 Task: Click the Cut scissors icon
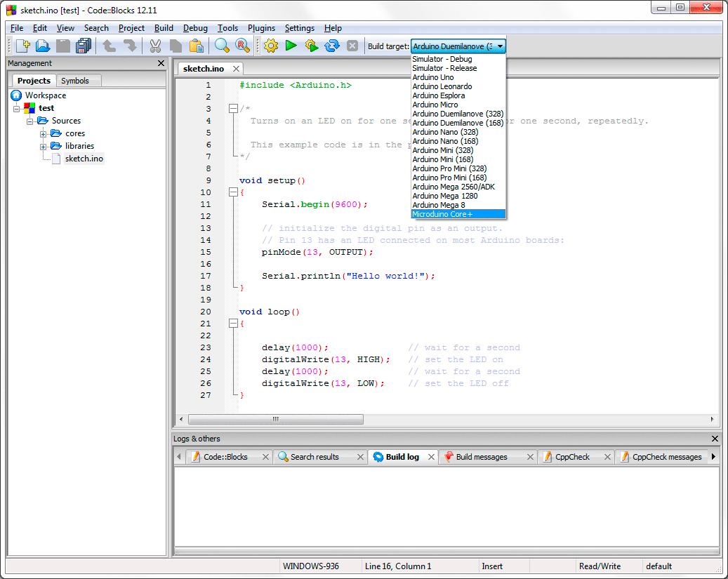pos(155,46)
